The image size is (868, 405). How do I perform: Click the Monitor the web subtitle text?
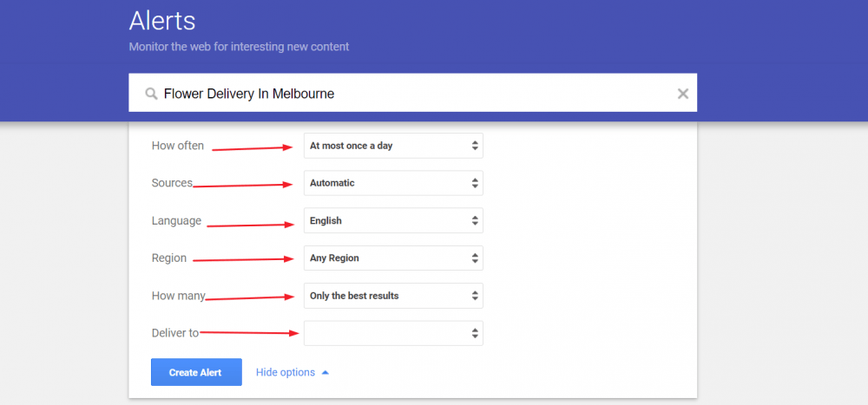[x=240, y=47]
